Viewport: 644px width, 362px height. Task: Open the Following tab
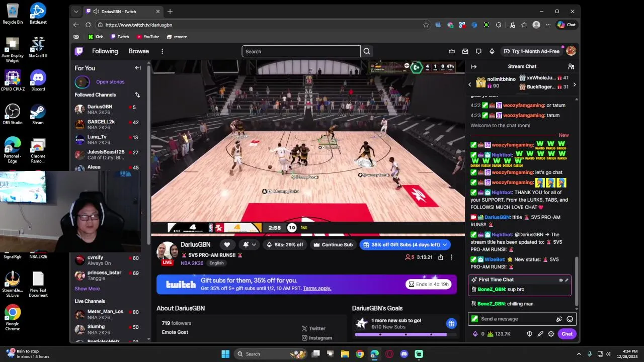click(105, 51)
